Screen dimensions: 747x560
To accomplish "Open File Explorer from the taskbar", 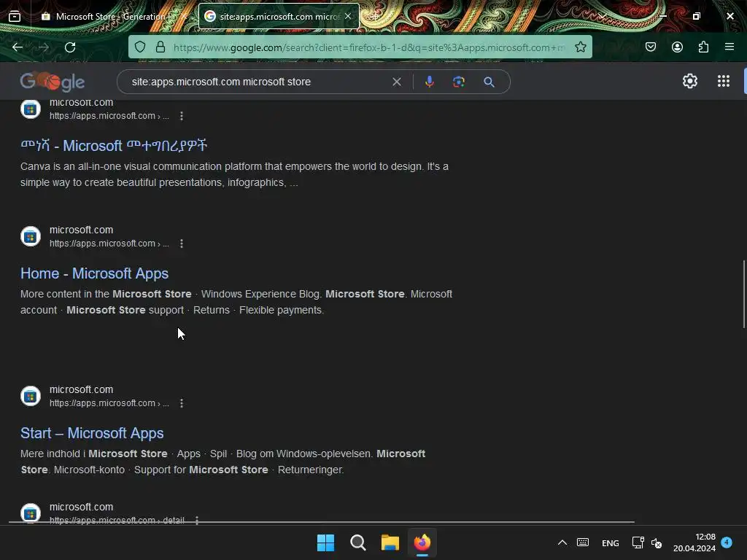I will [390, 542].
